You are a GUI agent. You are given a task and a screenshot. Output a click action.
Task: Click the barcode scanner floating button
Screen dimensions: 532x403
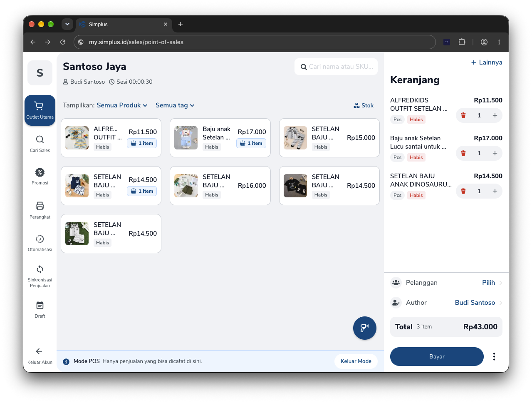(x=365, y=328)
